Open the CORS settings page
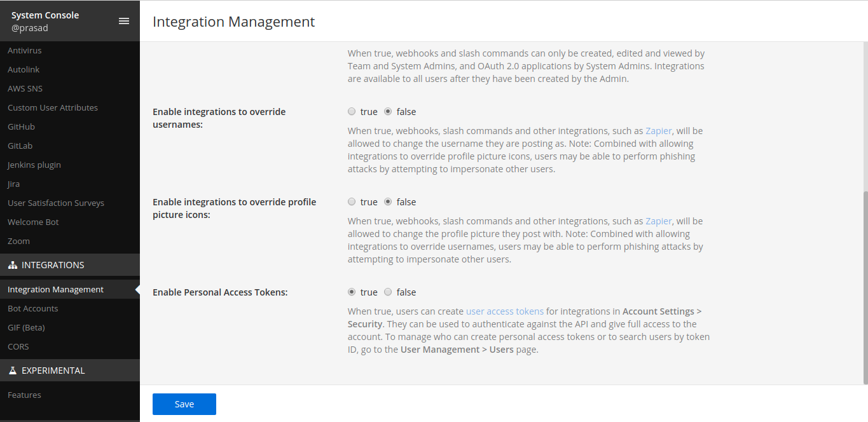Viewport: 868px width, 422px height. pyautogui.click(x=18, y=346)
